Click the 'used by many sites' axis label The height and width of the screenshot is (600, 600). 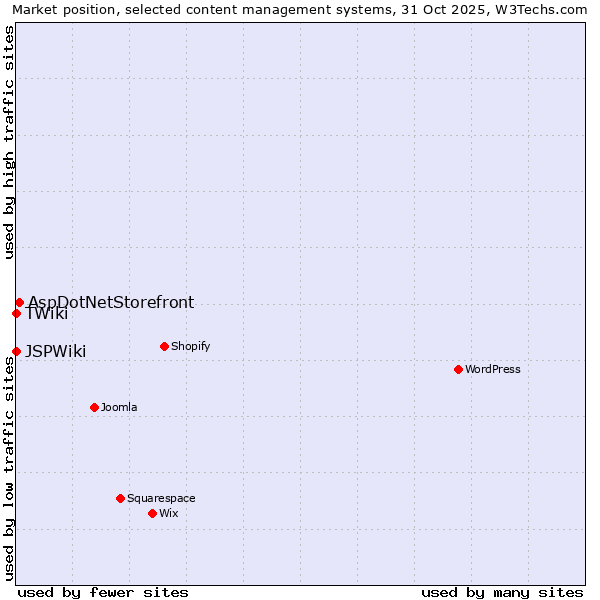pos(502,592)
